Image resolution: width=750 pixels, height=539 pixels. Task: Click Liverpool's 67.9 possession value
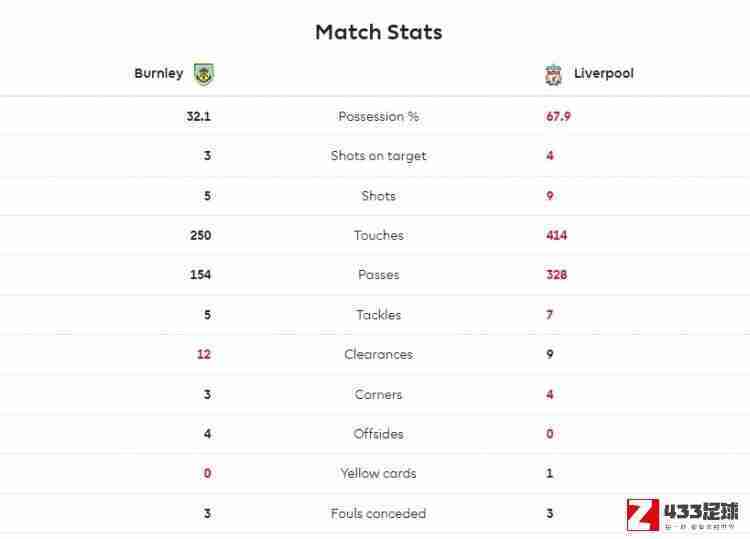(558, 116)
